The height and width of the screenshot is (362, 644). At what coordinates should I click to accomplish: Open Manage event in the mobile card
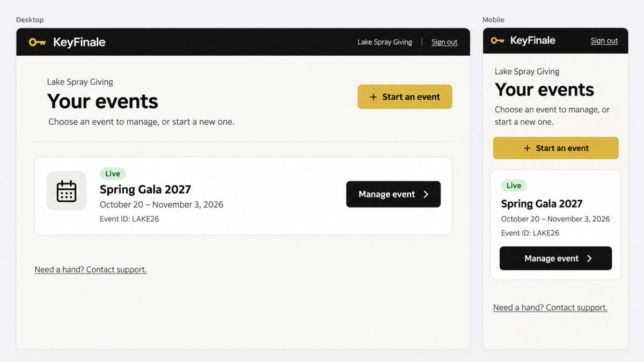(555, 258)
